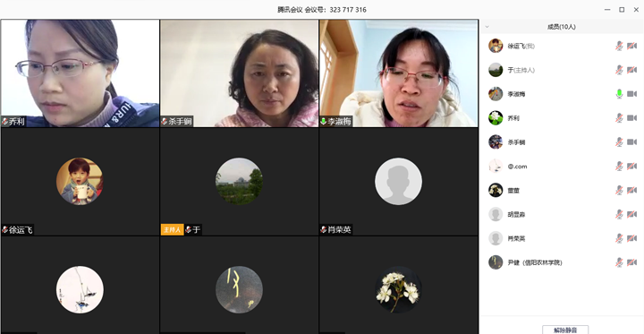644x334 pixels.
Task: Click 胡显淼's muted microphone icon
Action: 619,214
